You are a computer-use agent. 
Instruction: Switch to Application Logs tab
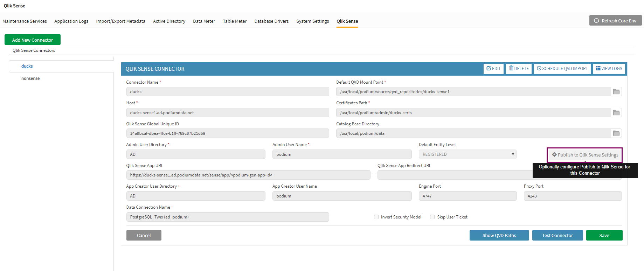tap(71, 21)
